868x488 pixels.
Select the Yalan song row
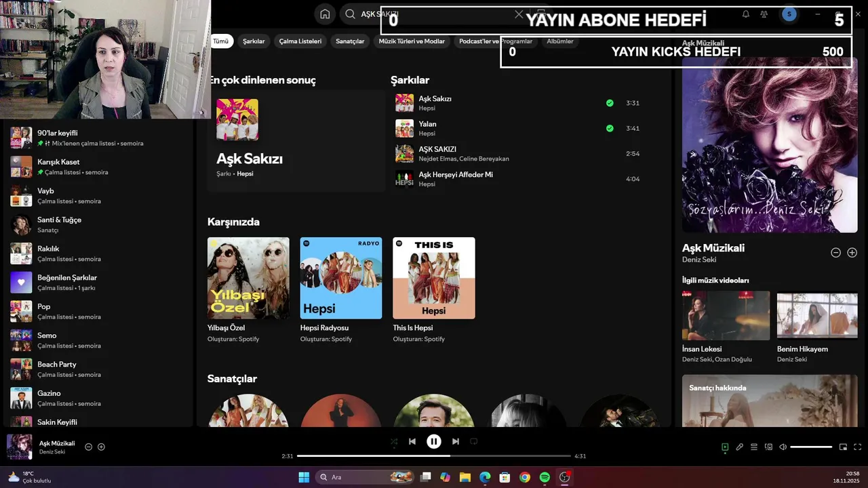(x=519, y=128)
